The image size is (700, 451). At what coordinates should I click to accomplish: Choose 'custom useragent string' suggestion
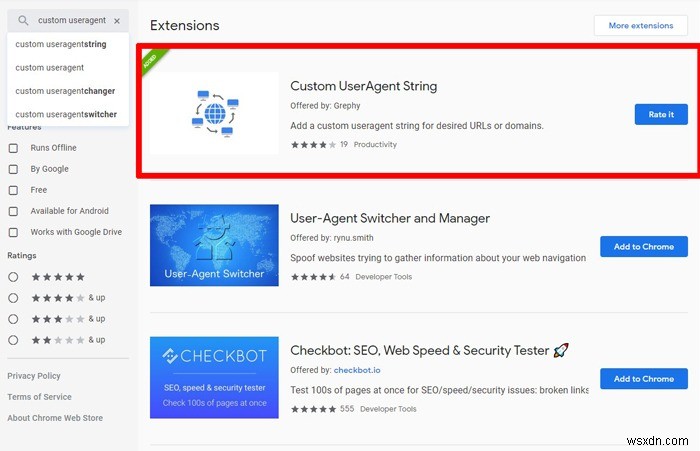61,44
